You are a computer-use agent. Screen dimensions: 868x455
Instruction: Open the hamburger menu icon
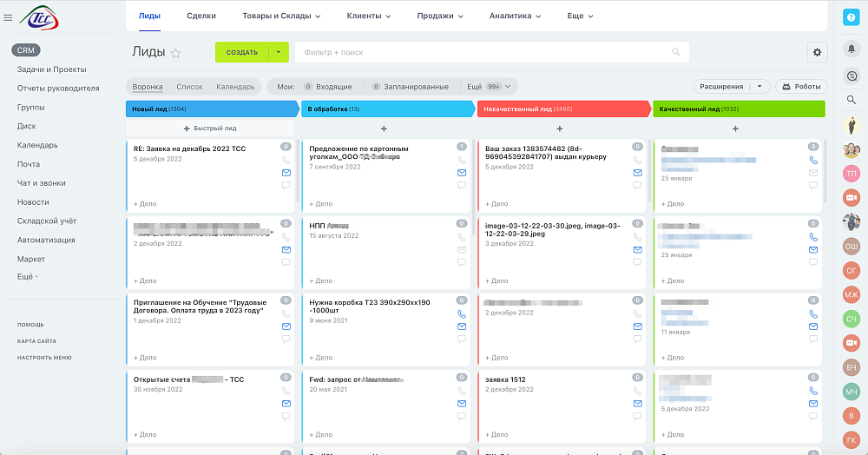pyautogui.click(x=8, y=17)
